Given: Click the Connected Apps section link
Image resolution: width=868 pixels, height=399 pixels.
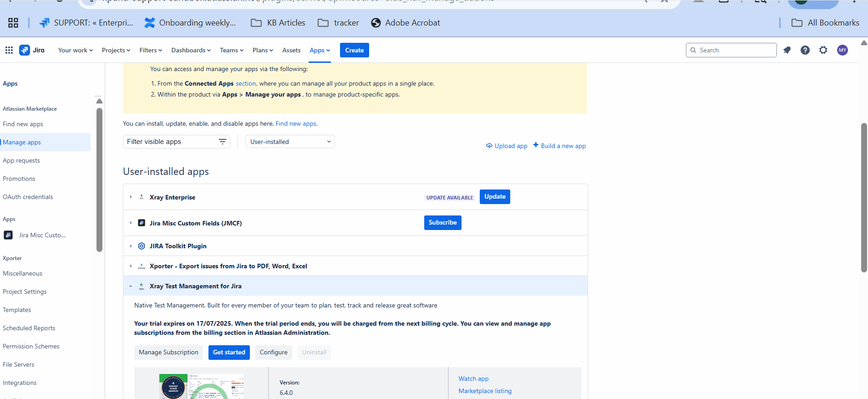Looking at the screenshot, I should point(246,83).
